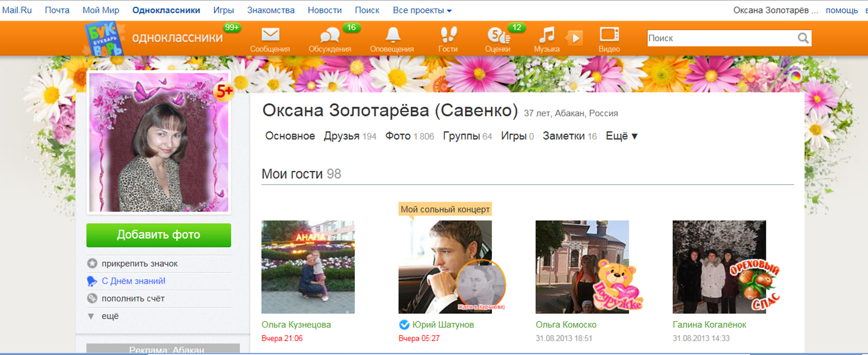Click the Оповещения bell icon
This screenshot has height=355, width=868.
[x=392, y=35]
